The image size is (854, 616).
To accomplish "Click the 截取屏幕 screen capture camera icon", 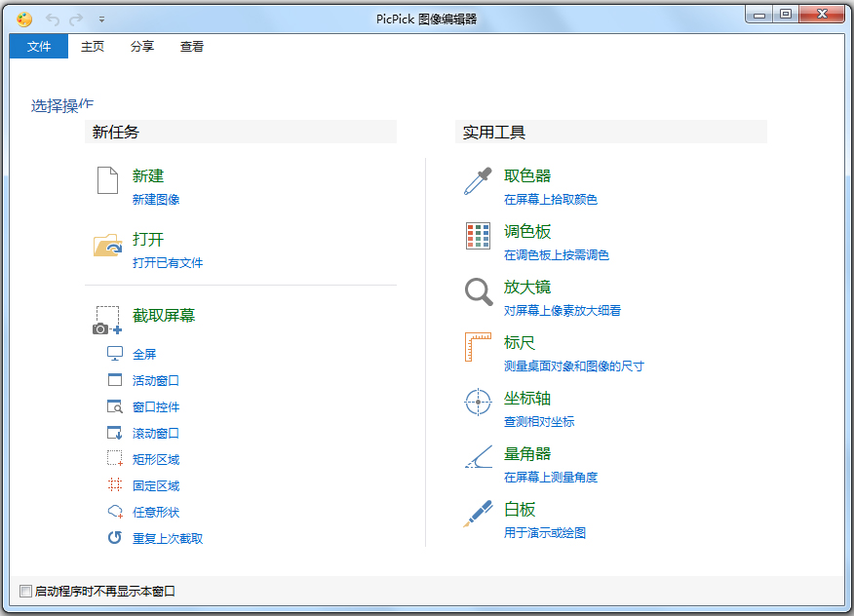I will coord(107,319).
